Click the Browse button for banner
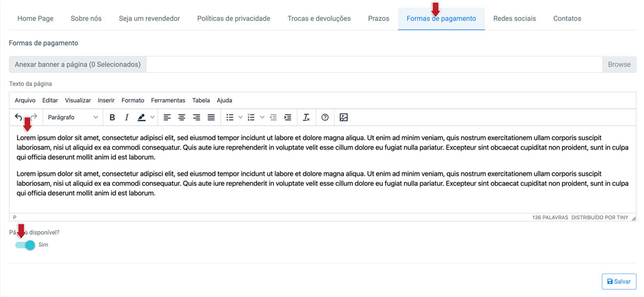The image size is (644, 297). 619,65
